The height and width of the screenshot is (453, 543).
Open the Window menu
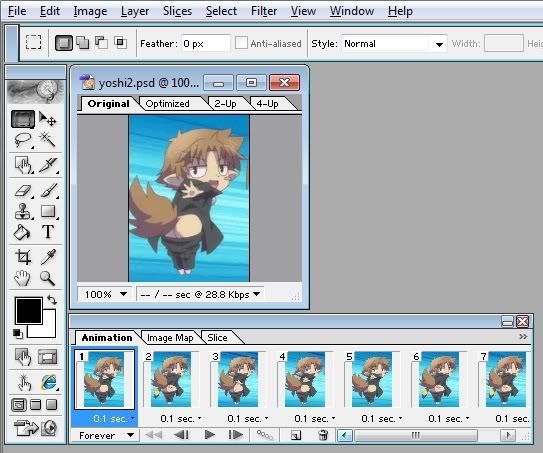(x=351, y=11)
